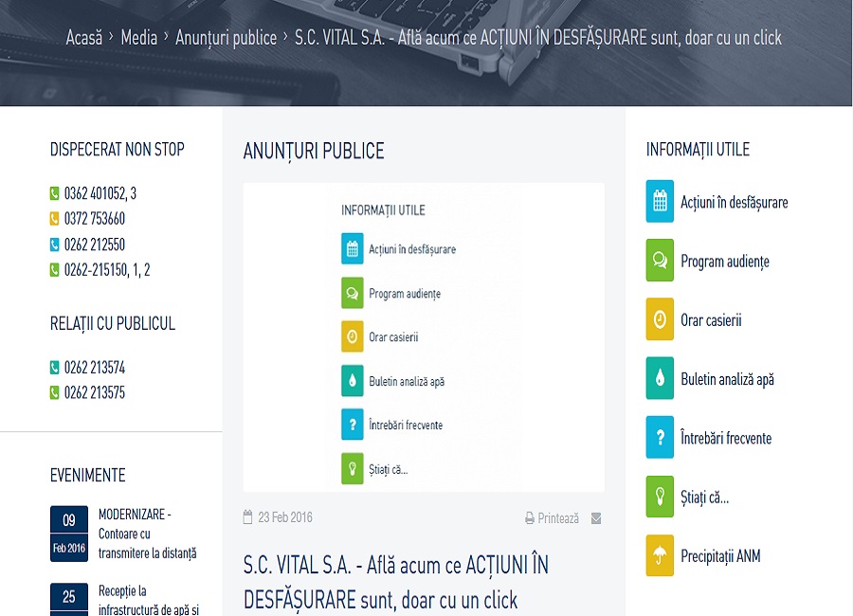Click the 23 Feb 2016 article date

coord(285,516)
